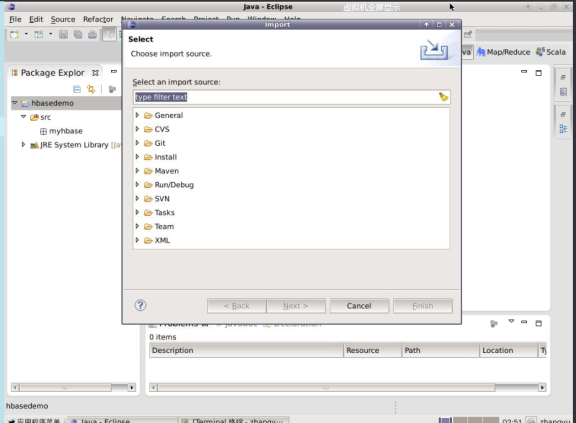Click the New wizard toolbar icon
The image size is (576, 423).
(14, 35)
